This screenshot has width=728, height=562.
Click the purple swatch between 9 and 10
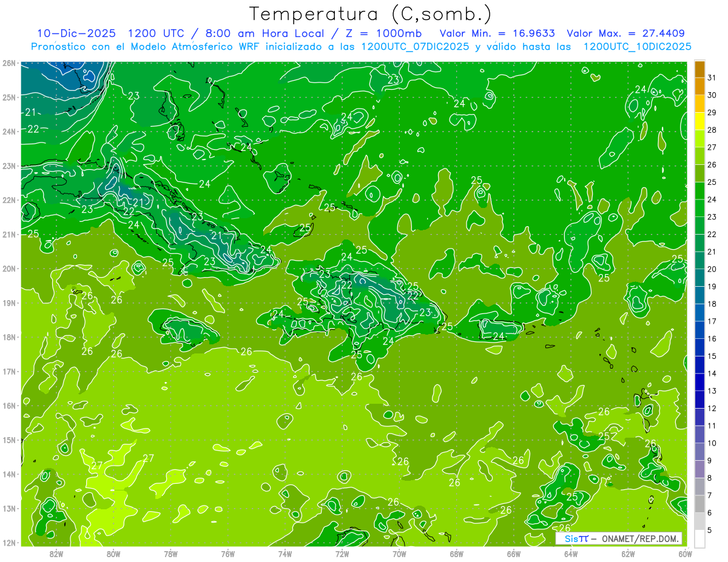pos(699,452)
